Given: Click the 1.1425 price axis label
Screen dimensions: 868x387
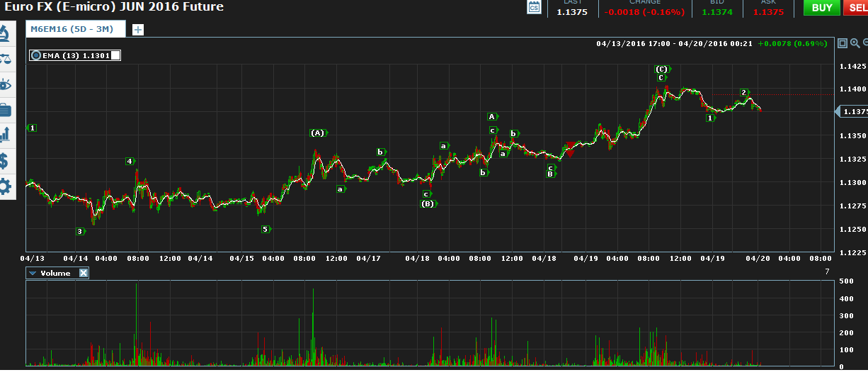Looking at the screenshot, I should 852,67.
